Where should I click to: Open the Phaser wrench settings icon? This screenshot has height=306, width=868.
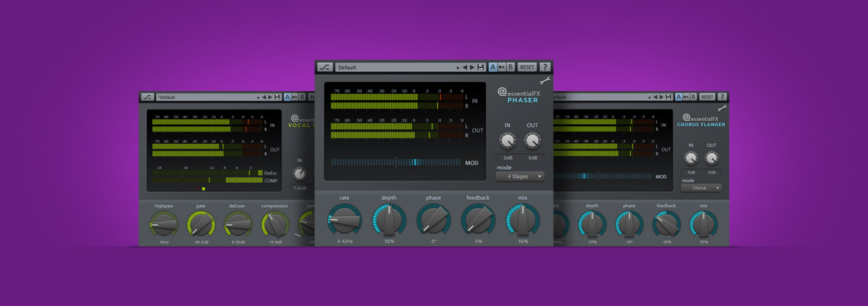coord(545,81)
